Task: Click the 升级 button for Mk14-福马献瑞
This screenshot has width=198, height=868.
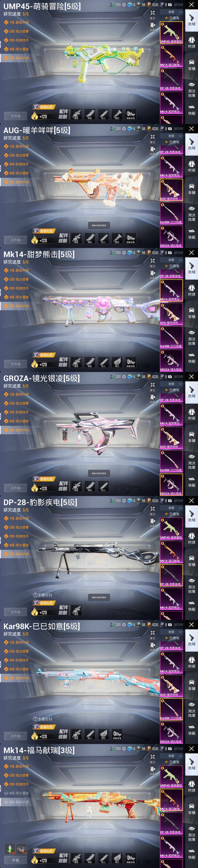Action: tap(16, 860)
